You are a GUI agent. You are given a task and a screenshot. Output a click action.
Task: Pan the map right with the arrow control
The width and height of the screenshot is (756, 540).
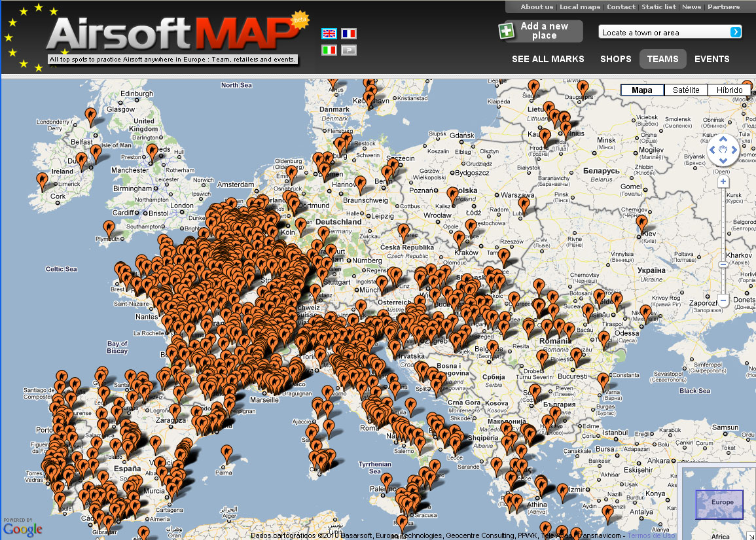734,150
